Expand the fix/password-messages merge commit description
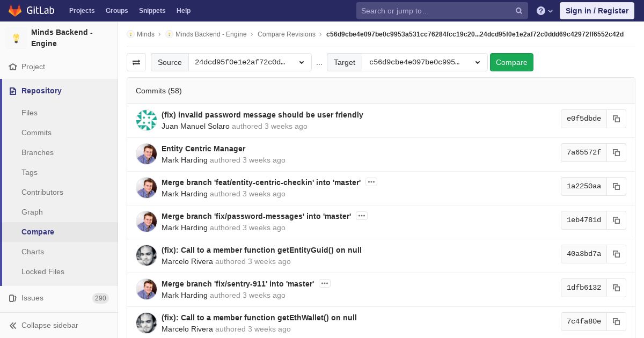 pyautogui.click(x=362, y=216)
